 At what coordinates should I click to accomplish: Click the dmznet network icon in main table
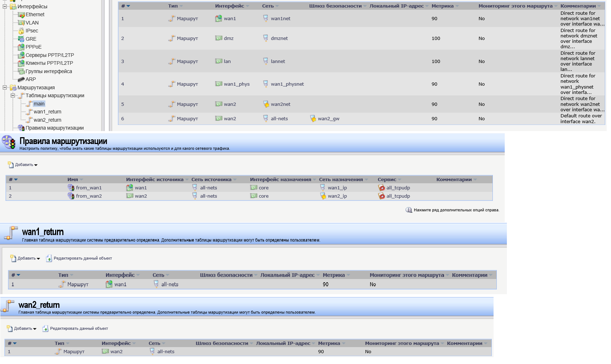[x=266, y=38]
